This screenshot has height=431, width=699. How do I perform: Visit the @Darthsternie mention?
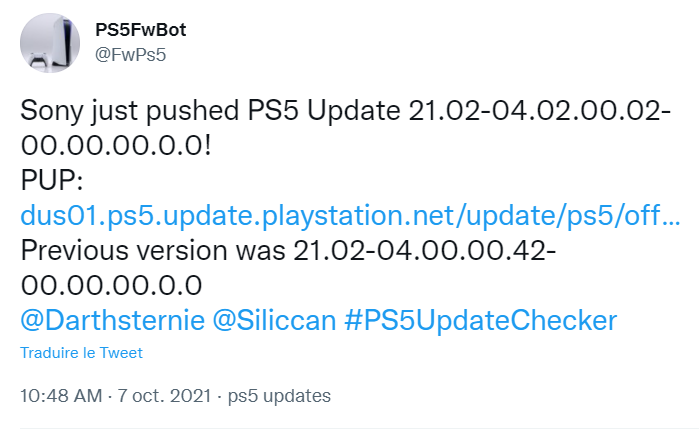(x=112, y=320)
